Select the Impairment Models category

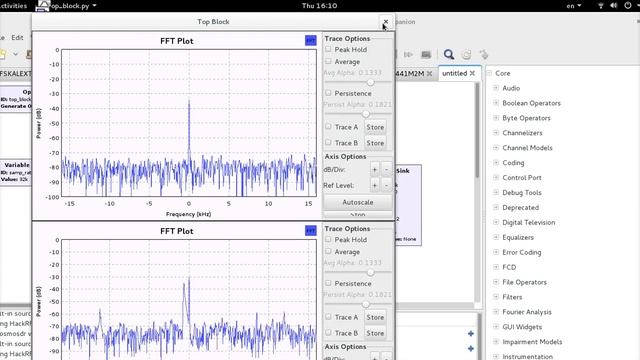pos(532,342)
